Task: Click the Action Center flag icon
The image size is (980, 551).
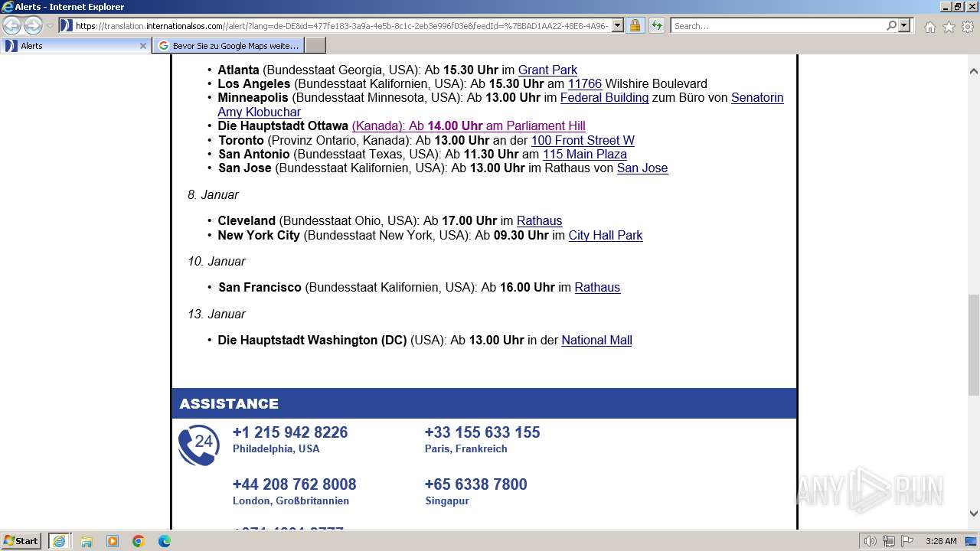Action: coord(907,541)
